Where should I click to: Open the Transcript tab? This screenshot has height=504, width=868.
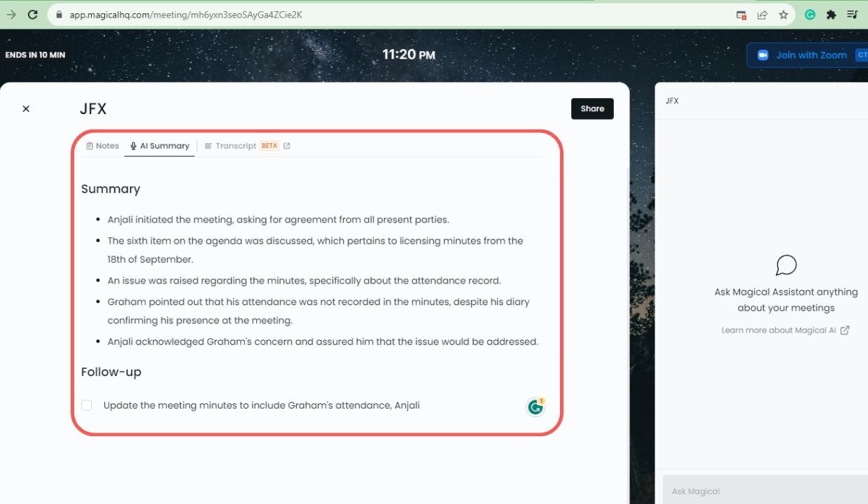coord(235,146)
